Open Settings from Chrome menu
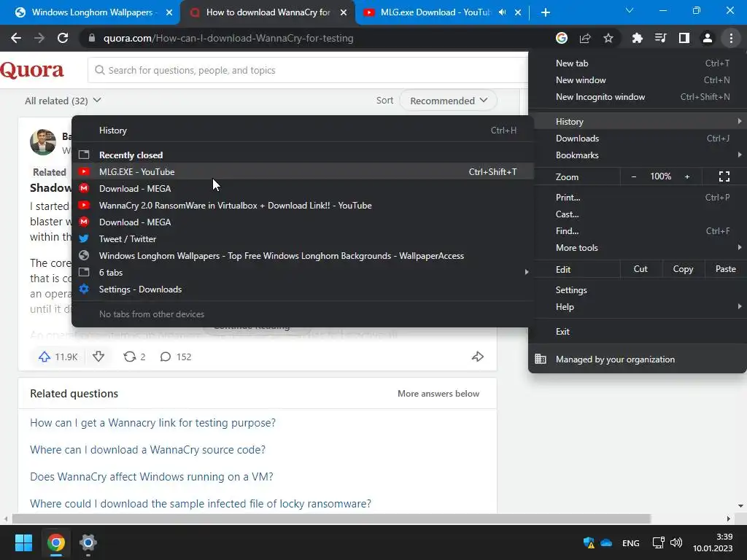Viewport: 747px width, 560px height. click(638, 290)
